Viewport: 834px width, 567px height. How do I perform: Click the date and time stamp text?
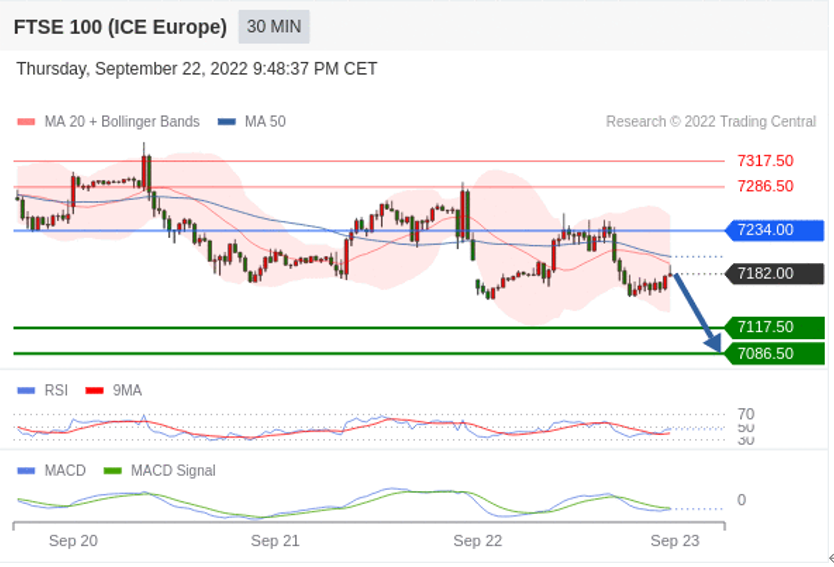pyautogui.click(x=197, y=69)
